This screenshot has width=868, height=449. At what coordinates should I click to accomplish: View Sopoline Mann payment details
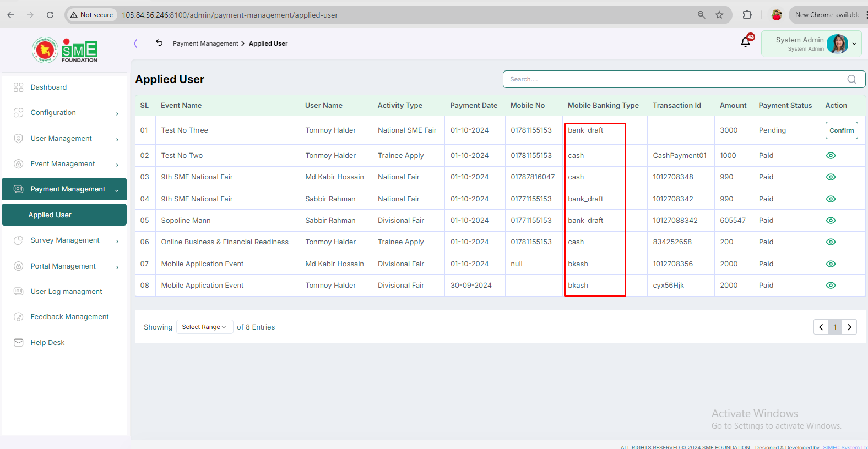[831, 221]
